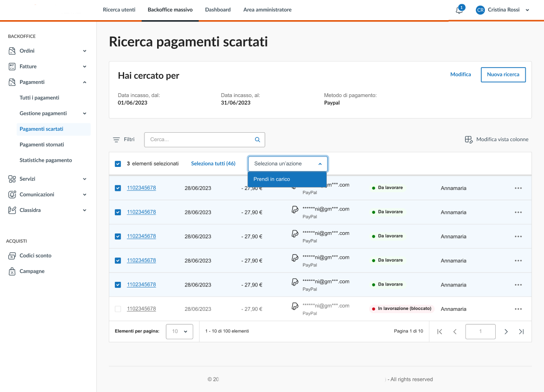Screen dimensions: 544x392
Task: Click the Seleziona tutti (46) link
Action: [x=213, y=164]
